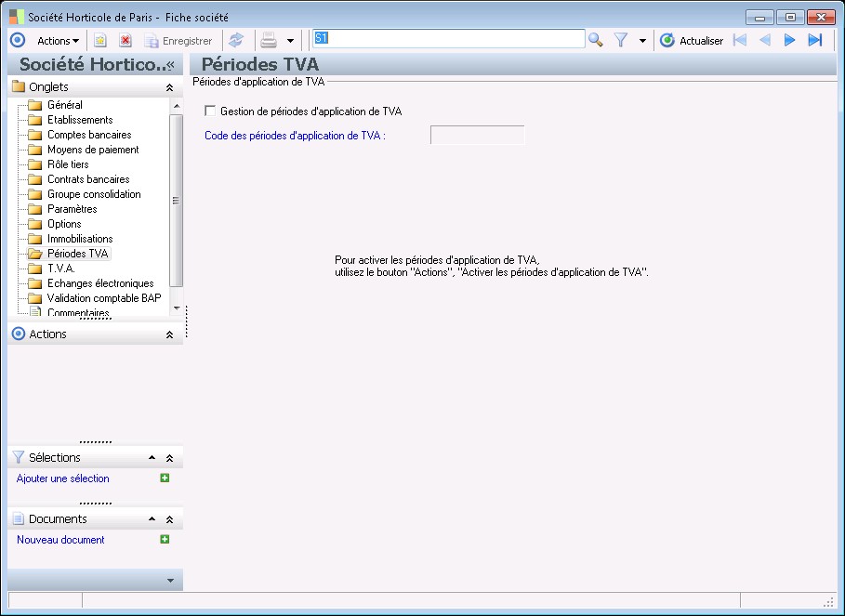
Task: Click the sidebar bottom dropdown arrow
Action: click(170, 581)
